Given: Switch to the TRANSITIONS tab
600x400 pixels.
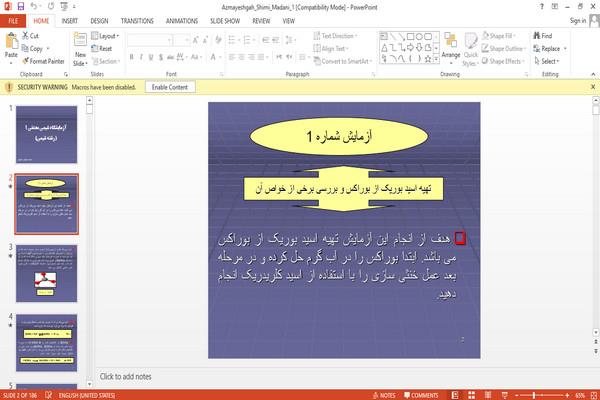Looking at the screenshot, I should tap(137, 21).
